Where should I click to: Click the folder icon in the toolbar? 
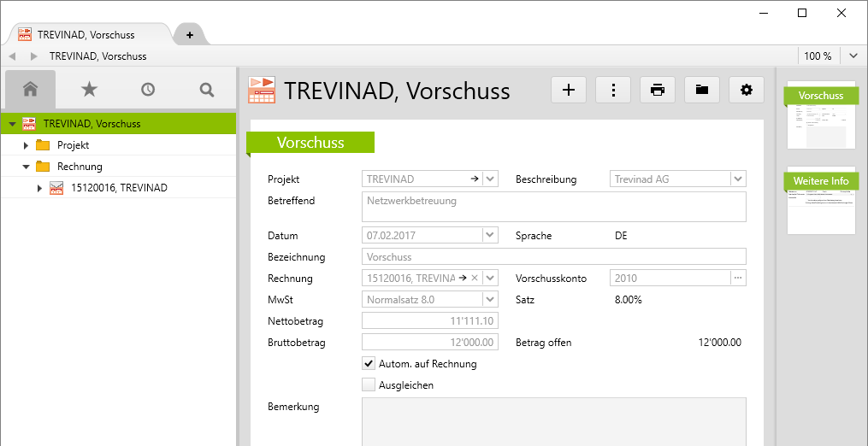[x=702, y=90]
